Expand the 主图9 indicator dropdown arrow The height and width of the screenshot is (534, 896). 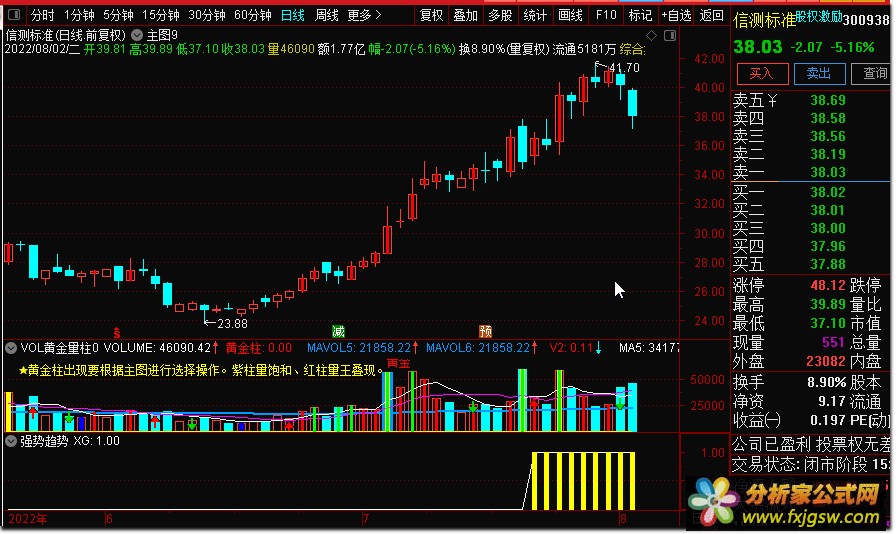137,35
